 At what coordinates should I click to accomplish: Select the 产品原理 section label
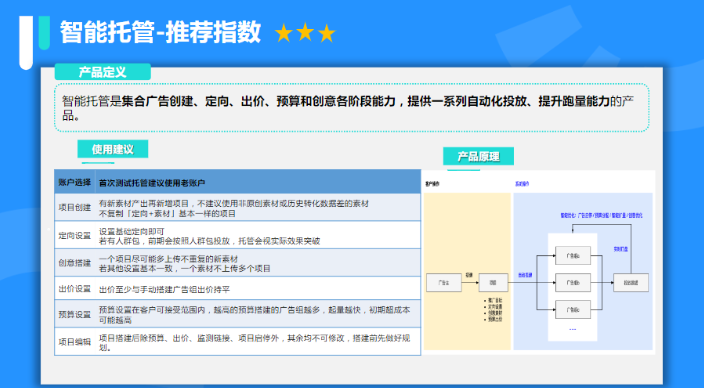[x=478, y=156]
